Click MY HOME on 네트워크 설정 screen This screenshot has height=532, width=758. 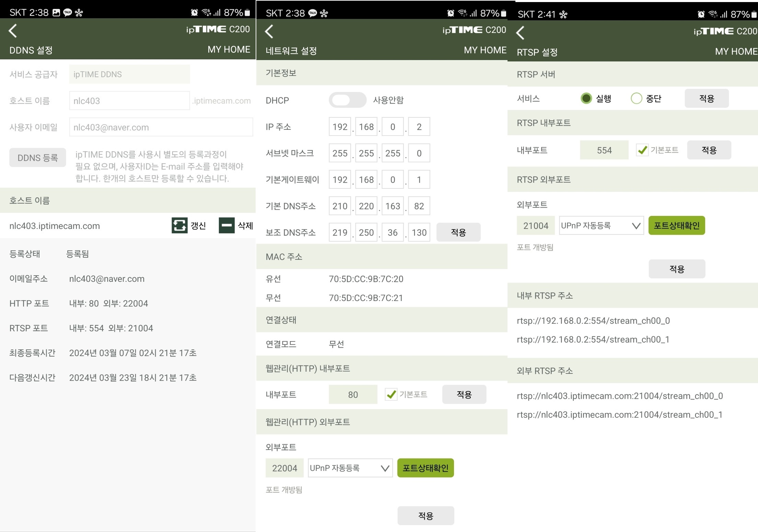(485, 50)
